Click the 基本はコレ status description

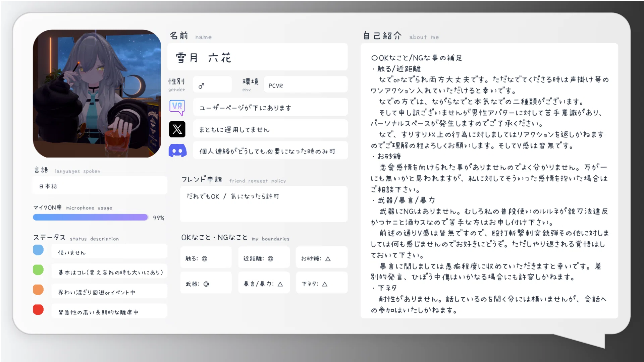click(x=109, y=271)
